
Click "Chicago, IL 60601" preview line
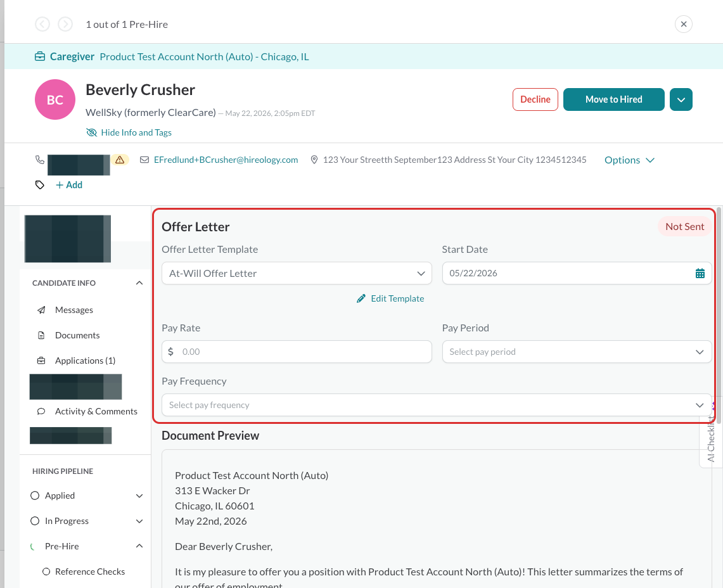[x=214, y=506]
